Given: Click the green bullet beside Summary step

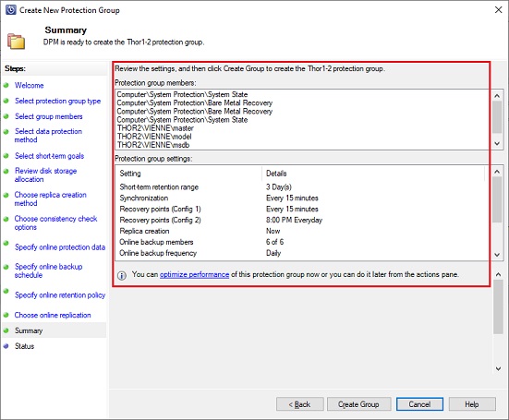Looking at the screenshot, I should [x=6, y=330].
